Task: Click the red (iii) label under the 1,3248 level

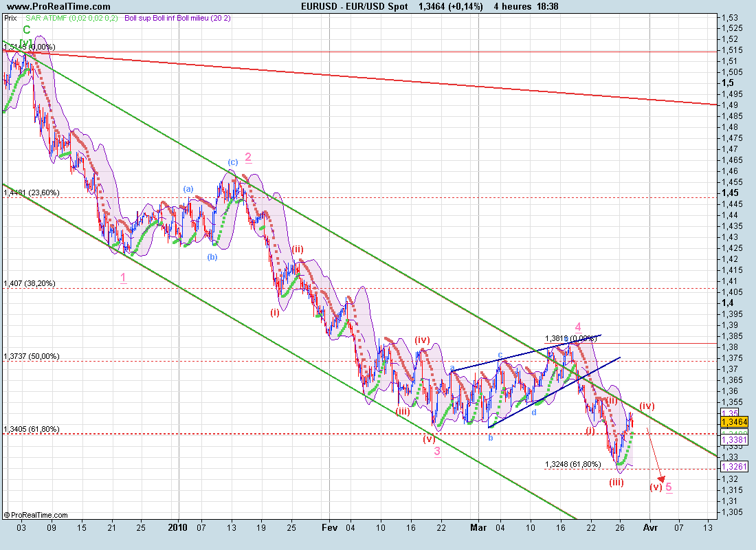Action: pos(616,482)
